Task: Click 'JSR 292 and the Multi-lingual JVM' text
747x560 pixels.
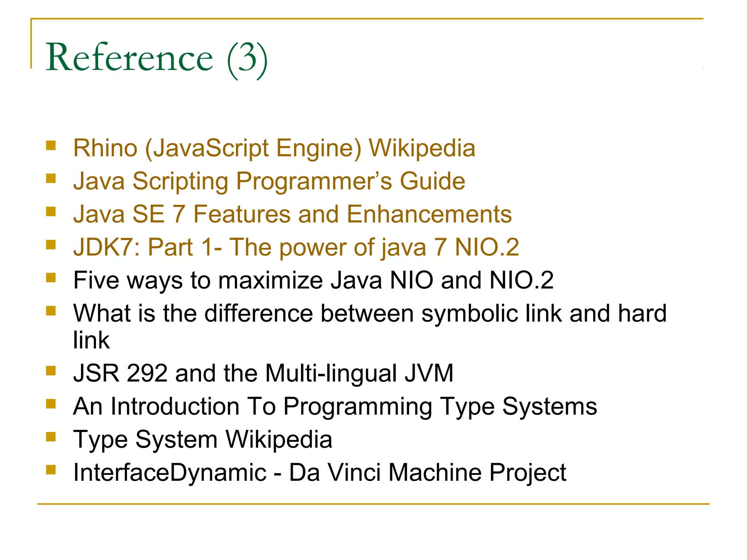Action: [x=263, y=373]
